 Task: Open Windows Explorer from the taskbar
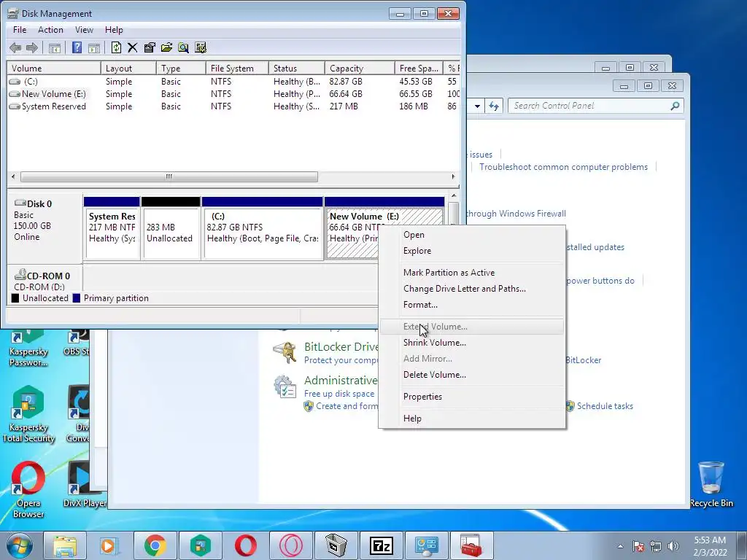pyautogui.click(x=64, y=545)
